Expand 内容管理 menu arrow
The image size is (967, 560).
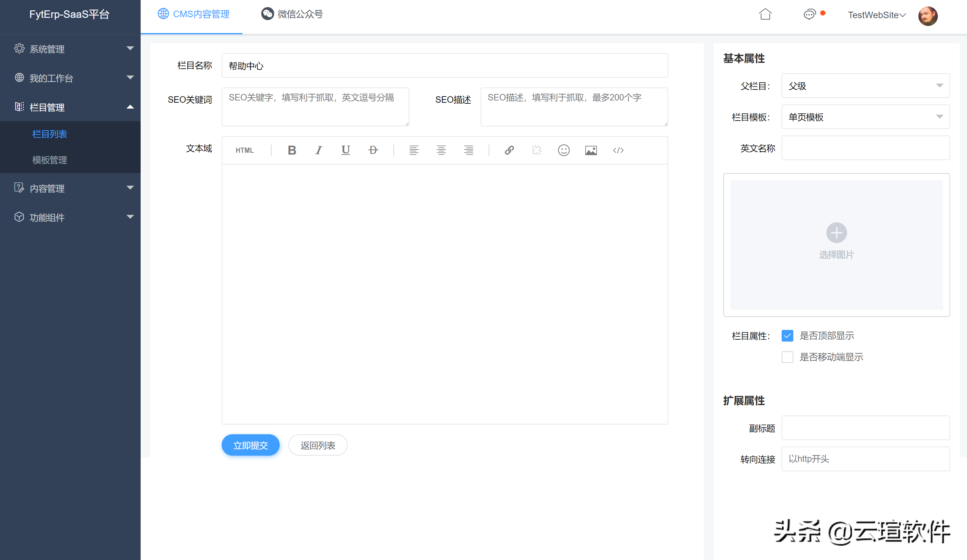130,188
